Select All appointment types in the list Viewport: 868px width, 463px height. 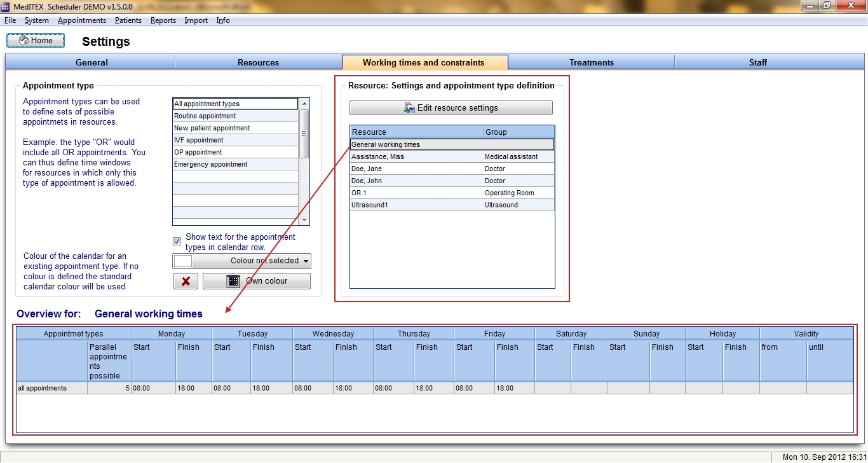[x=235, y=104]
